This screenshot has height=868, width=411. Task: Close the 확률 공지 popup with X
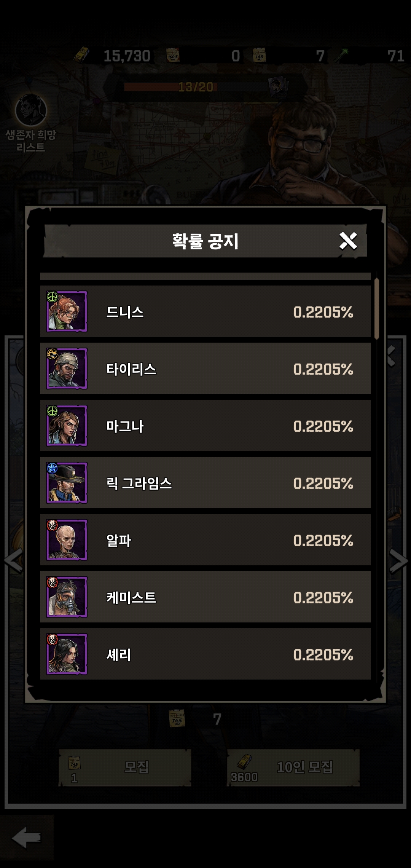348,241
